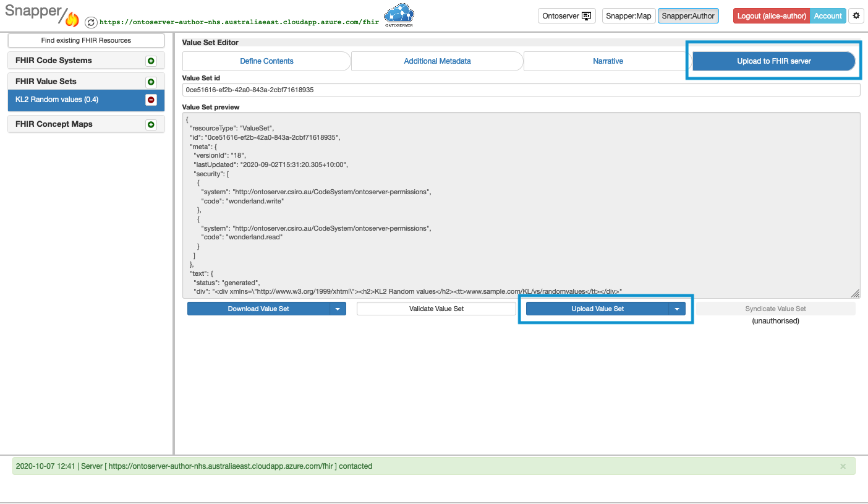This screenshot has height=504, width=868.
Task: Select the Define Contents tab
Action: coord(266,61)
